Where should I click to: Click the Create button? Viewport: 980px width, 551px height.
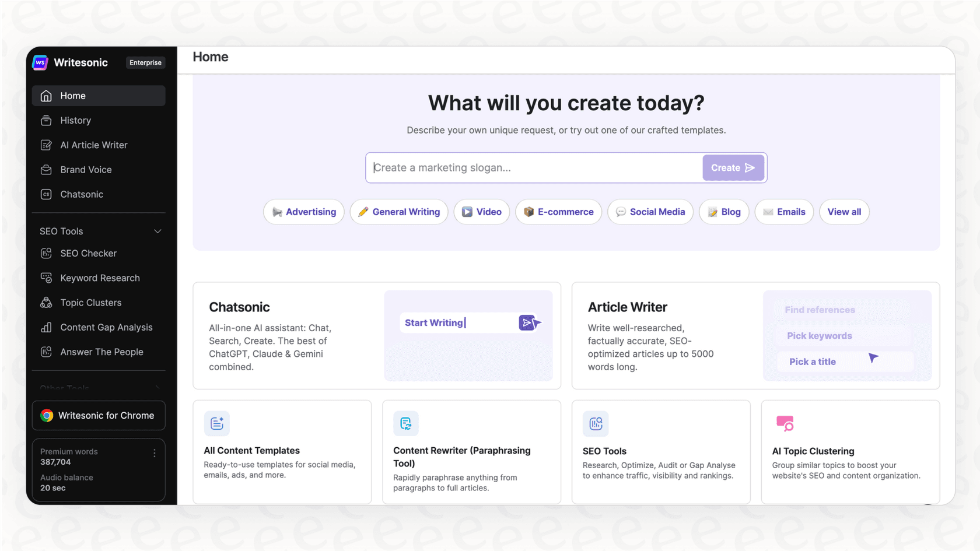tap(733, 167)
